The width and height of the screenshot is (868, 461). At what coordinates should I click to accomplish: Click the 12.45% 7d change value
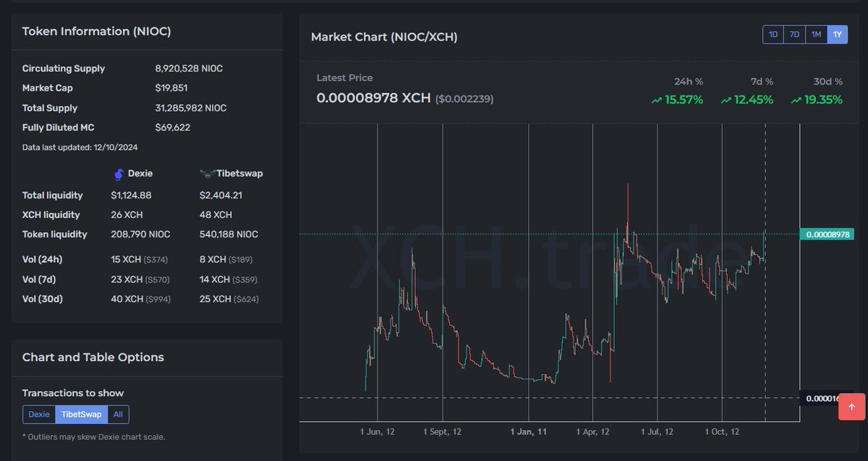(x=754, y=100)
